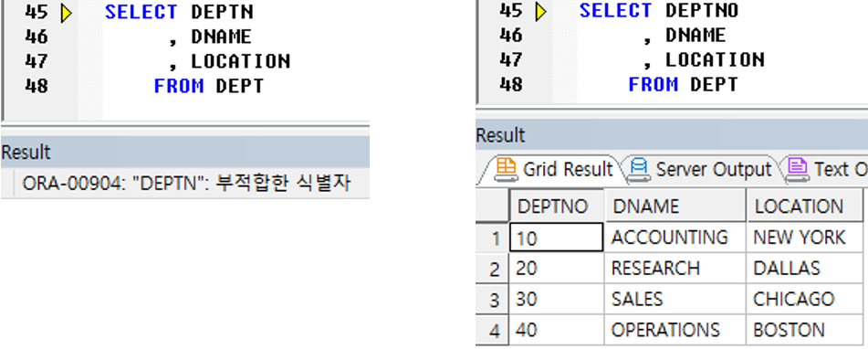Select the cell containing 20
The image size is (868, 349).
tap(557, 269)
